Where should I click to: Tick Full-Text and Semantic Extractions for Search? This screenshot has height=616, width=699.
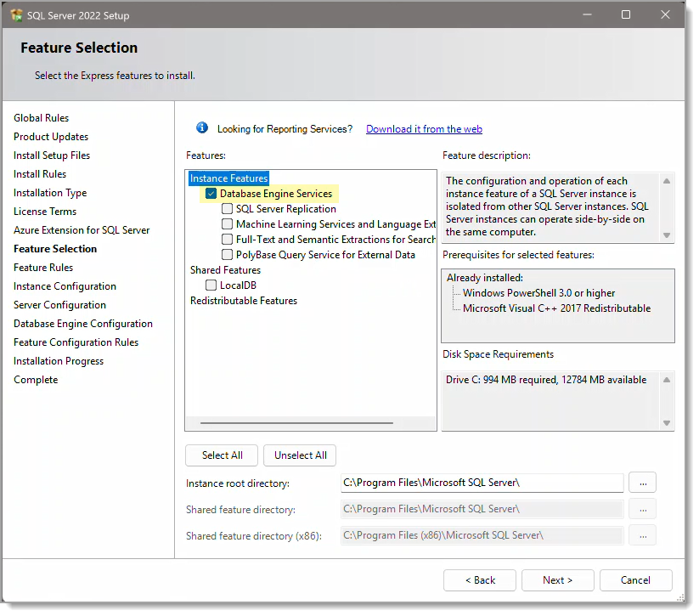[x=227, y=240]
